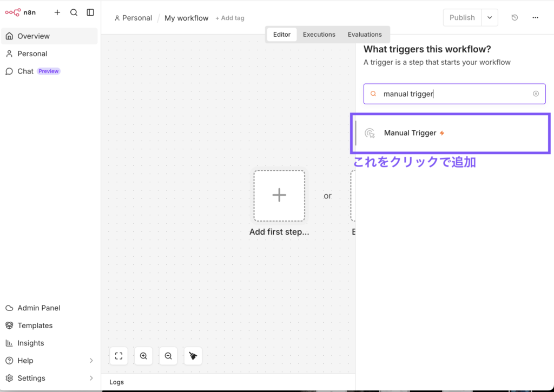Tidy up workflow with broom icon
The width and height of the screenshot is (554, 392).
pos(193,356)
